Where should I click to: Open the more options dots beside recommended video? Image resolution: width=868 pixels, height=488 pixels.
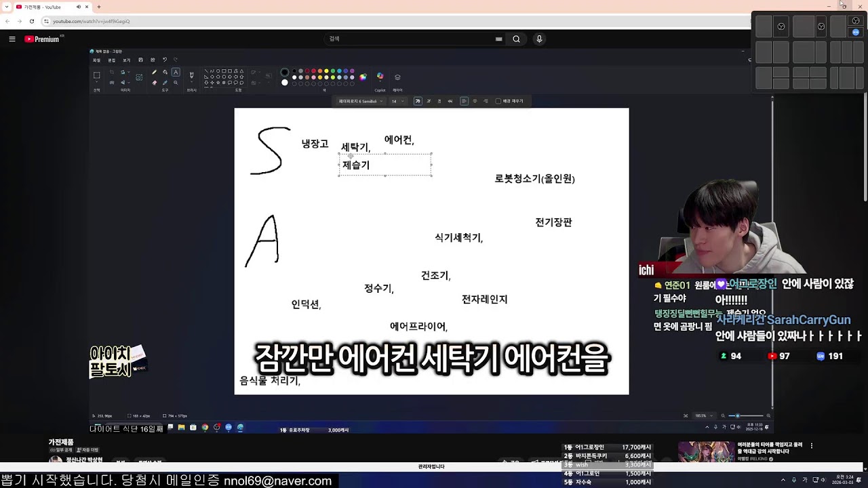(x=812, y=446)
